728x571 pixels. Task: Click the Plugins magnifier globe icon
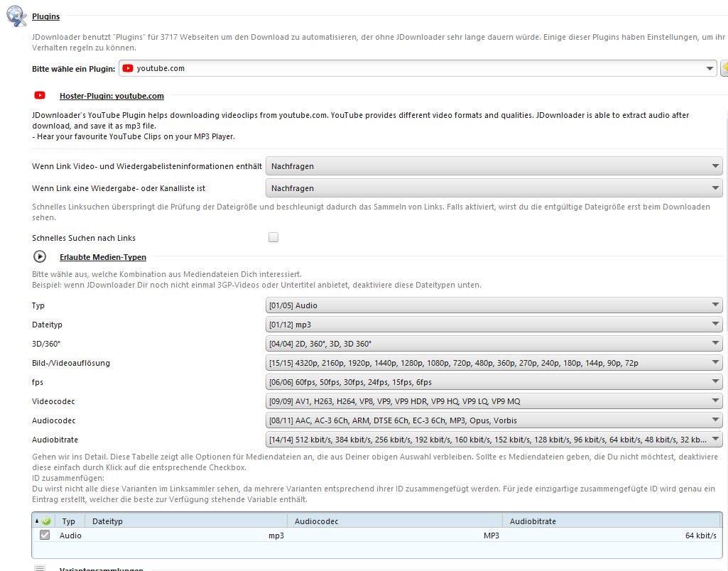(x=16, y=16)
